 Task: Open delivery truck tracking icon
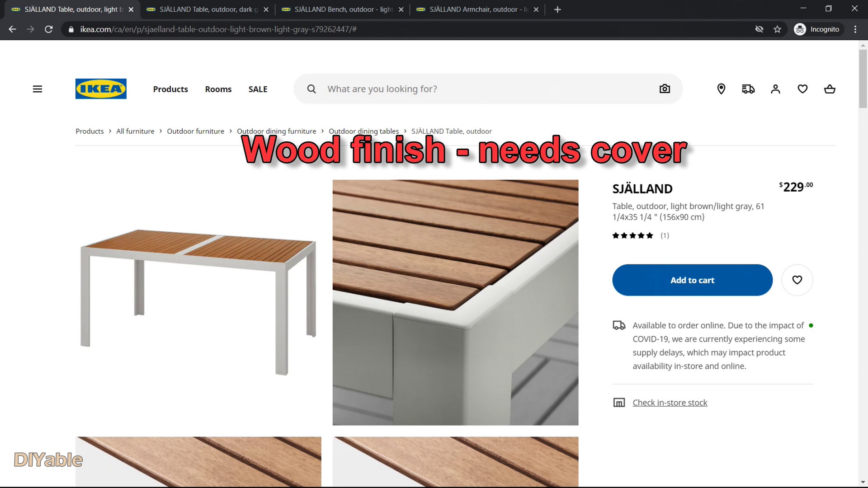pyautogui.click(x=748, y=89)
